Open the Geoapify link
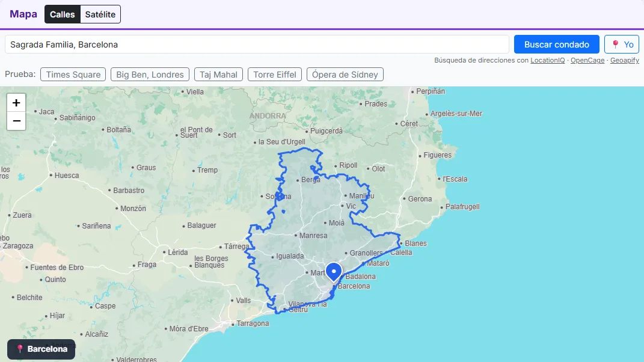Screen dimensions: 644x362 [625, 60]
